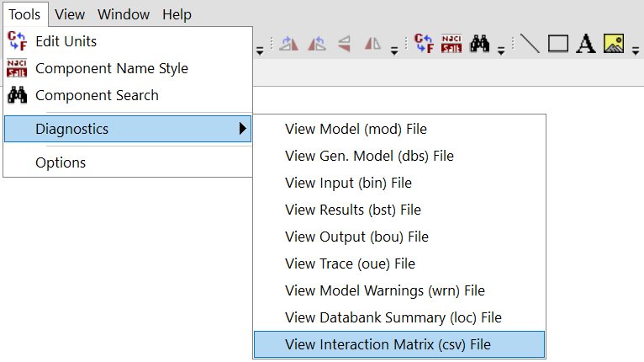The width and height of the screenshot is (644, 362).
Task: Open the View menu
Action: (x=70, y=14)
